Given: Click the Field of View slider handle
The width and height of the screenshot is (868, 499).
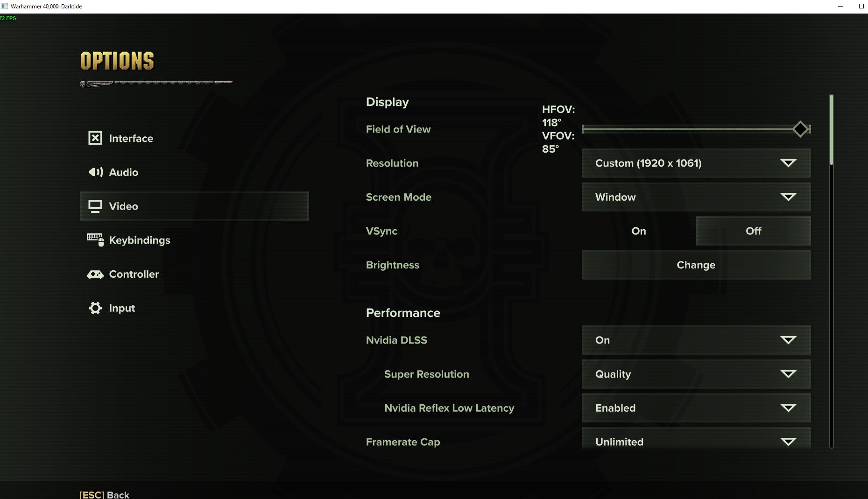Looking at the screenshot, I should pos(801,129).
